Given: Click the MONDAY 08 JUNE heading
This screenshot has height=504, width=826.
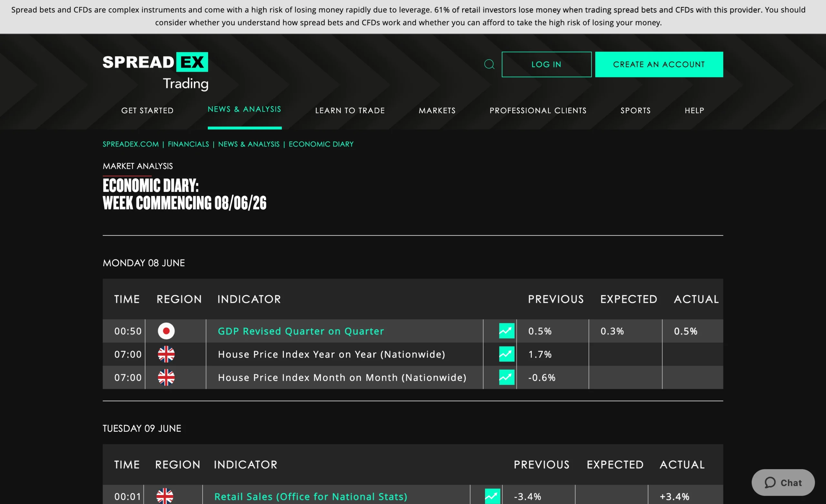Looking at the screenshot, I should coord(144,263).
